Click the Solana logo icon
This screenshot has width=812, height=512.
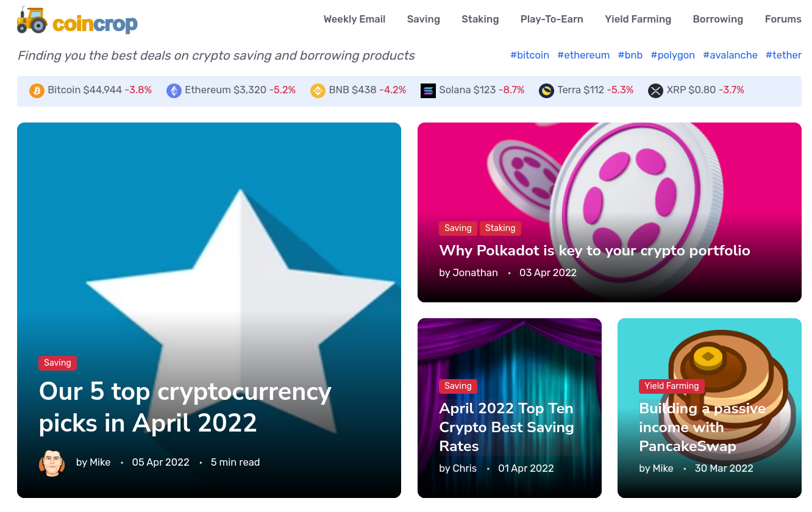428,91
